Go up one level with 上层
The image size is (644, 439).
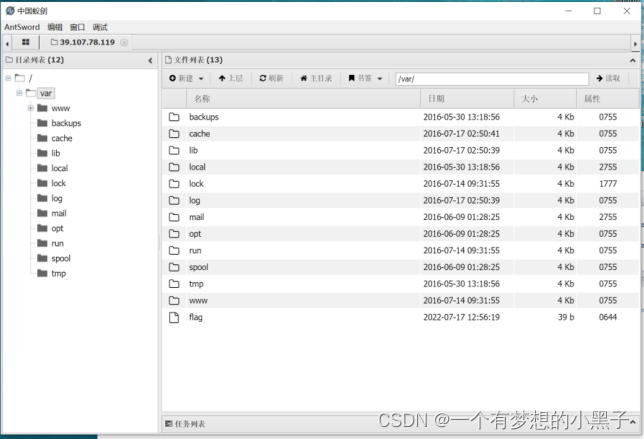[230, 78]
